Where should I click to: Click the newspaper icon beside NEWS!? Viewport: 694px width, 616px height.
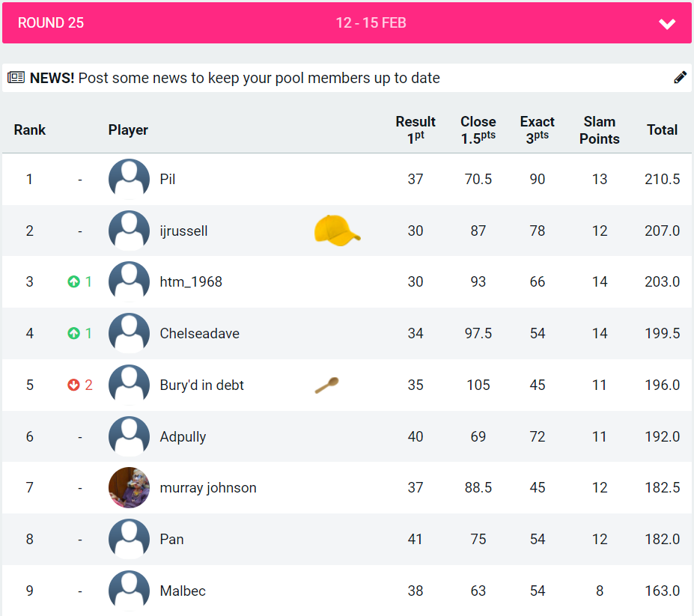coord(16,78)
